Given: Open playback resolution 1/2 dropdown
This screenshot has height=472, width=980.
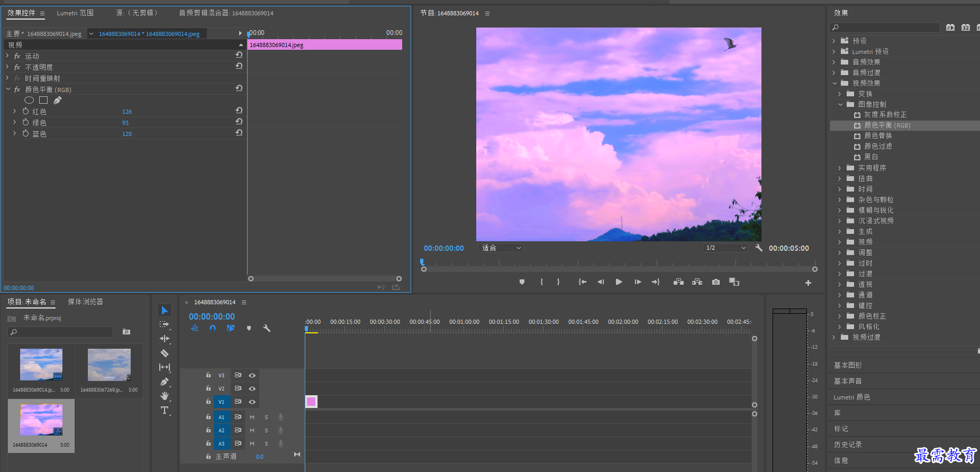Looking at the screenshot, I should coord(725,248).
